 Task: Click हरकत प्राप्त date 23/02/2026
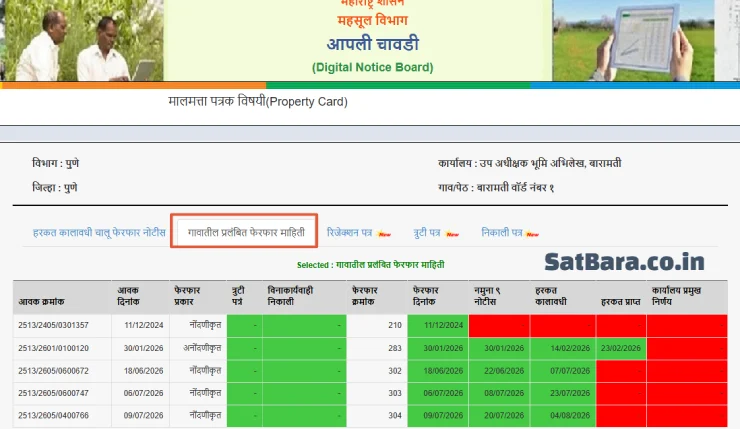[621, 348]
